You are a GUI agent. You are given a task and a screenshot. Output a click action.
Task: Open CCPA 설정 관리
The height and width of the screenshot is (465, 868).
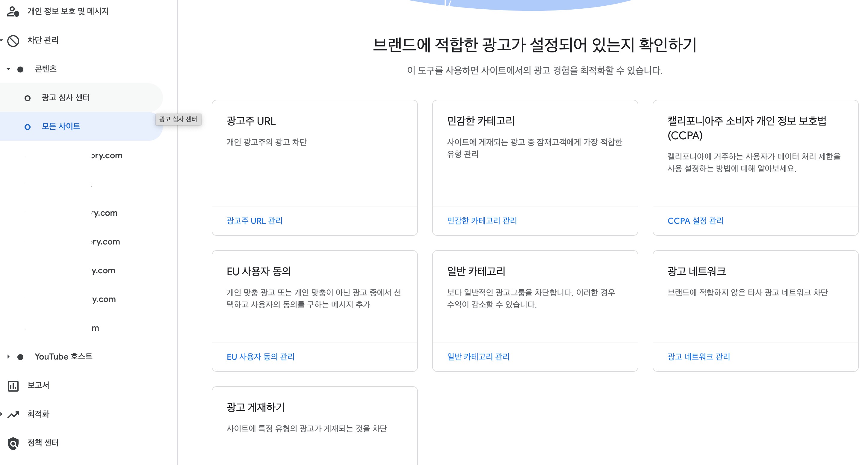click(695, 221)
